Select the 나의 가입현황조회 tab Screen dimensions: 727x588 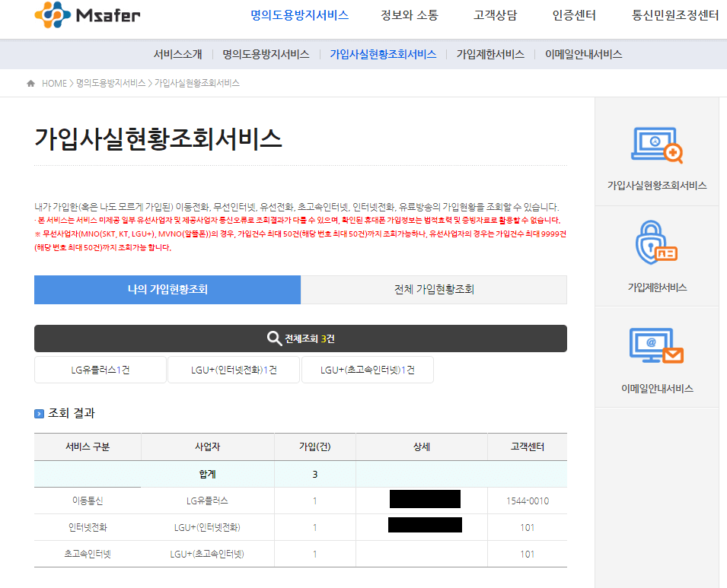tap(167, 290)
